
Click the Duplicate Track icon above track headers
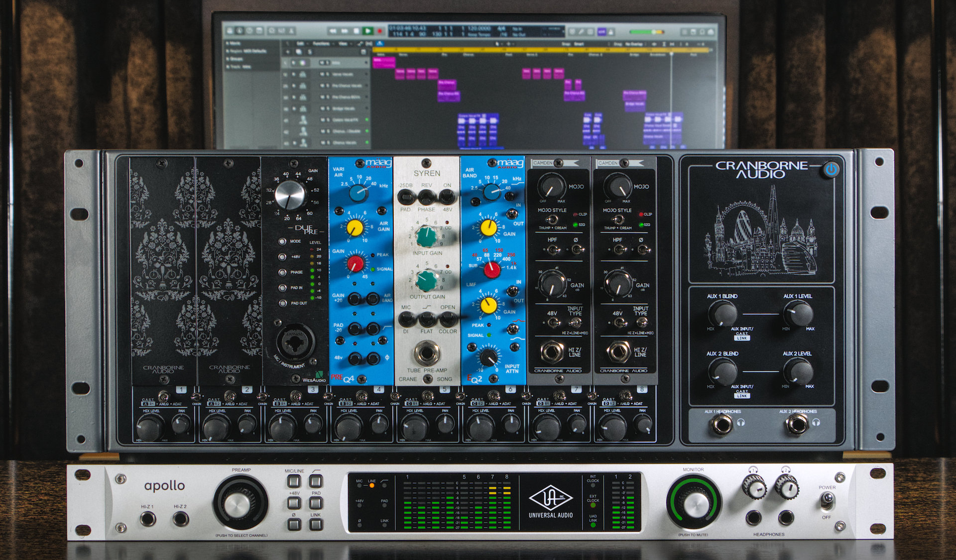click(299, 52)
